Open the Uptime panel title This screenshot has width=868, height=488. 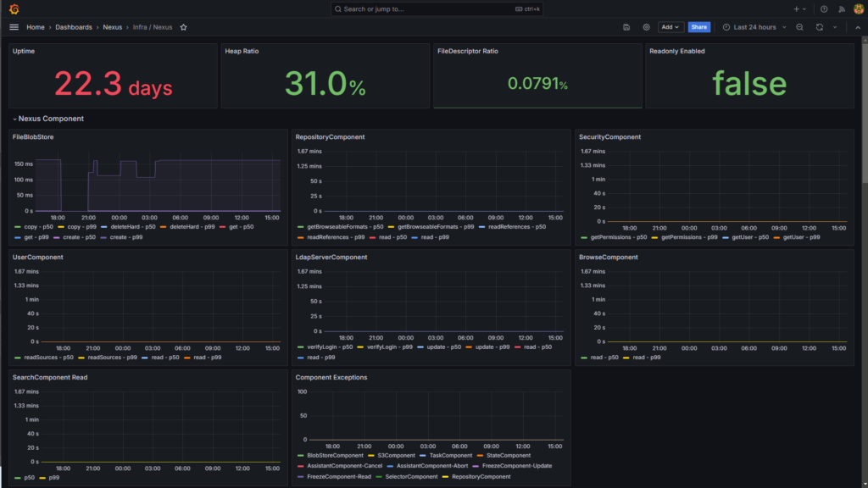[23, 51]
